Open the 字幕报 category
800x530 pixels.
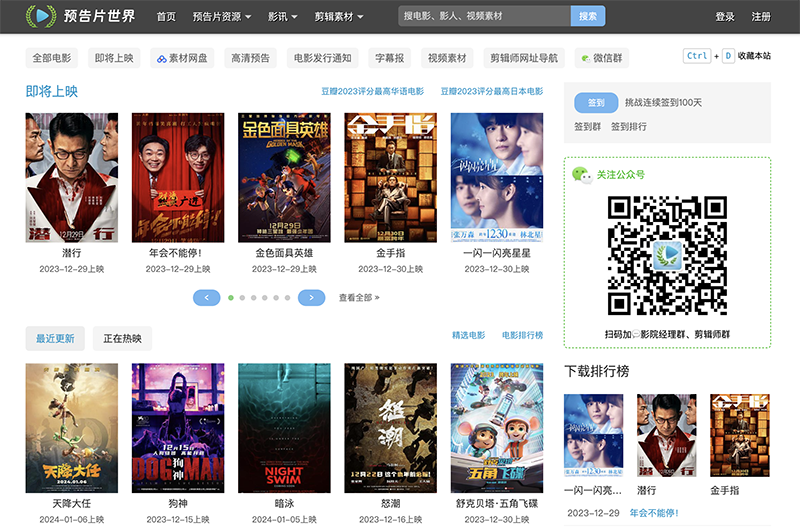(389, 58)
